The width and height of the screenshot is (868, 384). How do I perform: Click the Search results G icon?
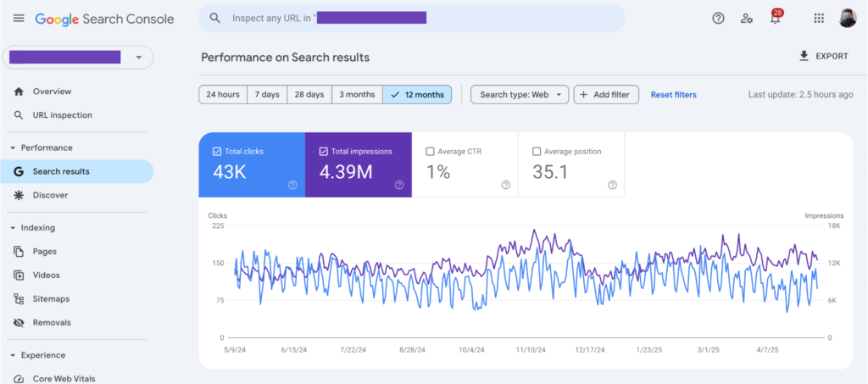(x=19, y=171)
